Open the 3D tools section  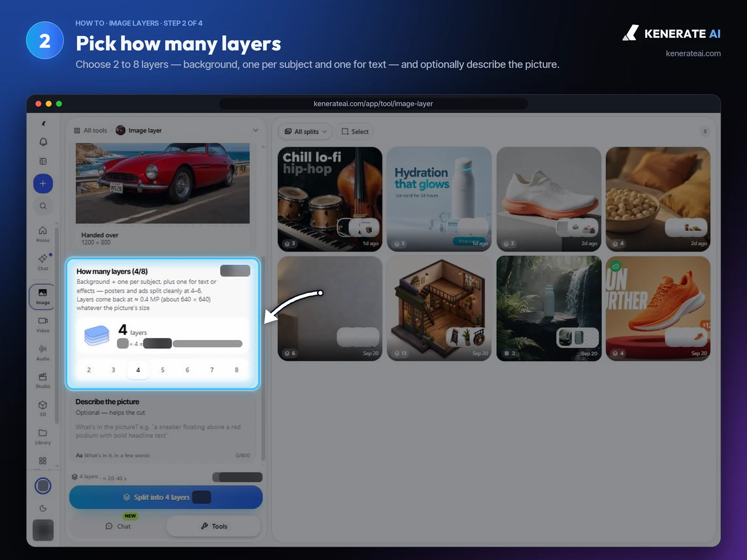(43, 408)
